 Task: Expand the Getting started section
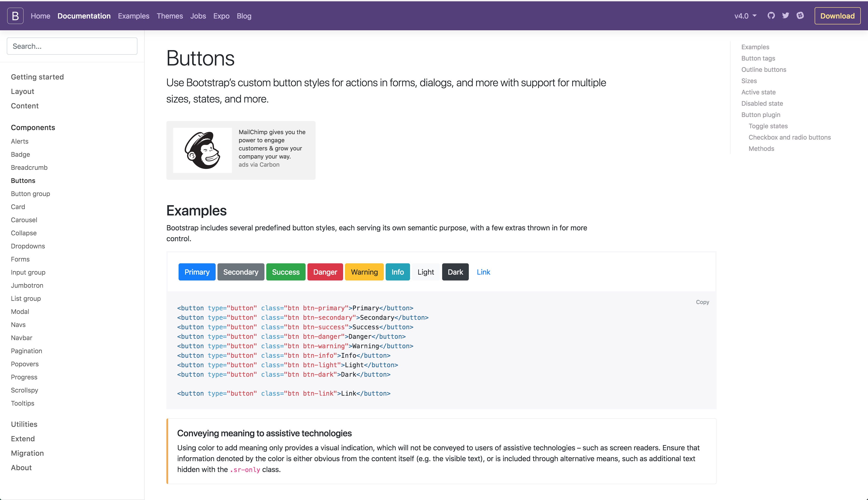tap(38, 77)
